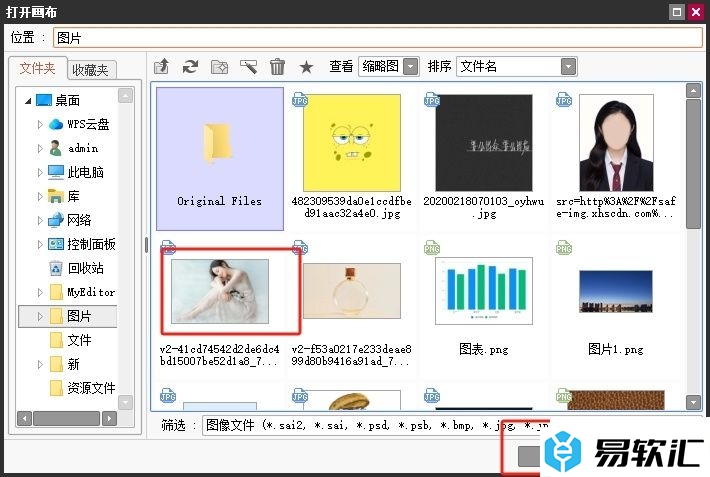Delete selected file with trash icon
The width and height of the screenshot is (710, 477).
pyautogui.click(x=277, y=67)
